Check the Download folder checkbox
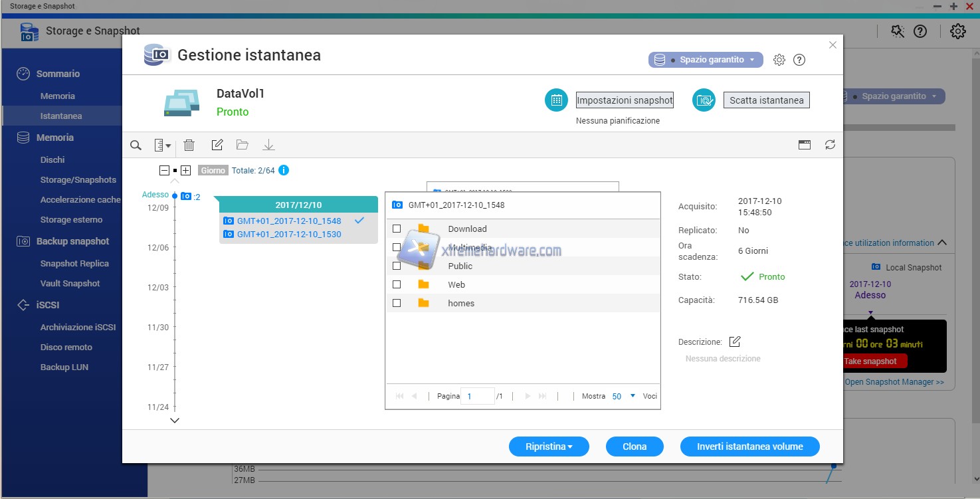980x499 pixels. tap(397, 229)
